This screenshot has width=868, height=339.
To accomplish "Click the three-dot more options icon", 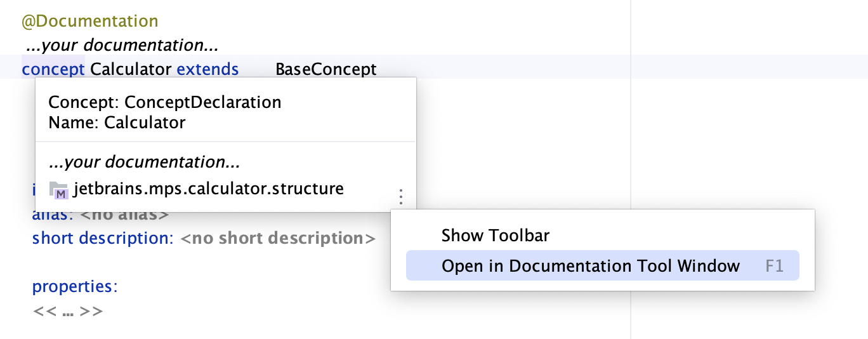I will 400,197.
